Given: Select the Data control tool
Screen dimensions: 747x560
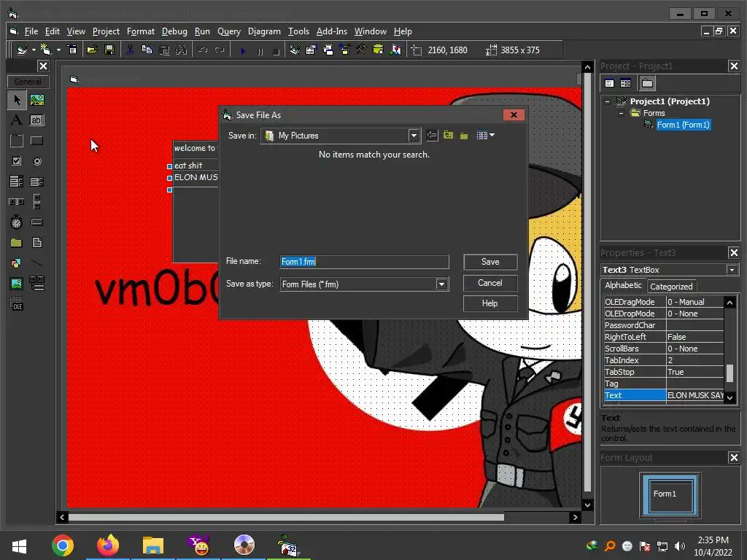Looking at the screenshot, I should pyautogui.click(x=36, y=284).
